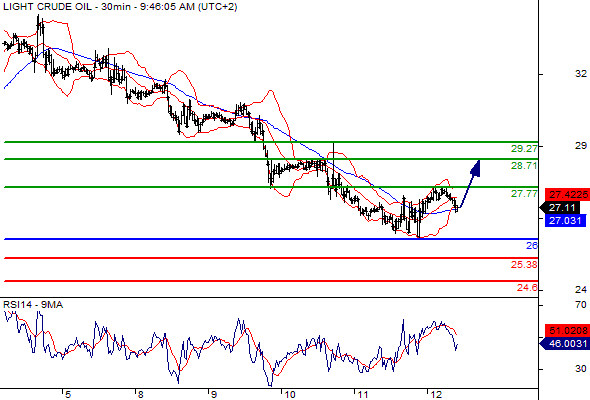
Task: Click the black 27.11 current price marker
Action: pyautogui.click(x=560, y=207)
